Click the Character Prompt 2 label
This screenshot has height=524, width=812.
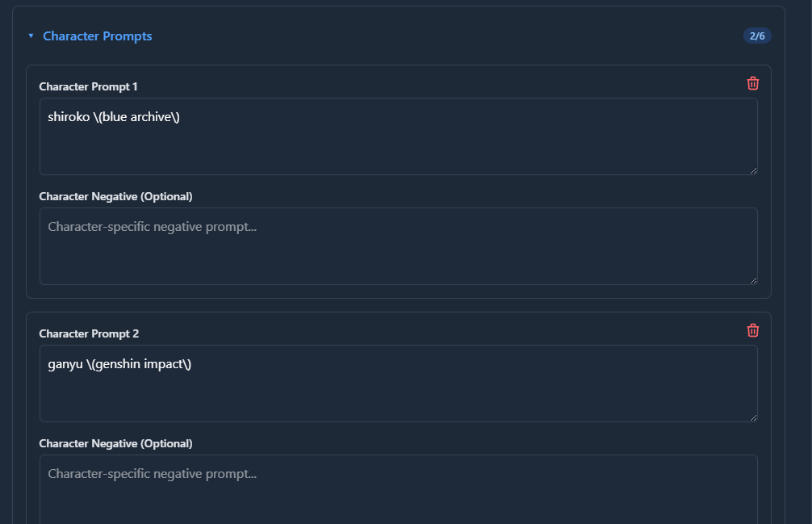coord(89,333)
